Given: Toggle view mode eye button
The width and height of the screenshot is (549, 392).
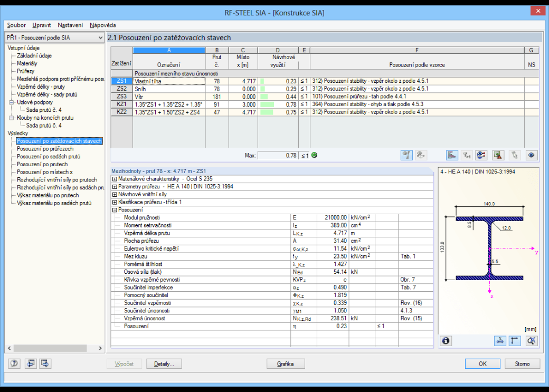Looking at the screenshot, I should tap(531, 155).
